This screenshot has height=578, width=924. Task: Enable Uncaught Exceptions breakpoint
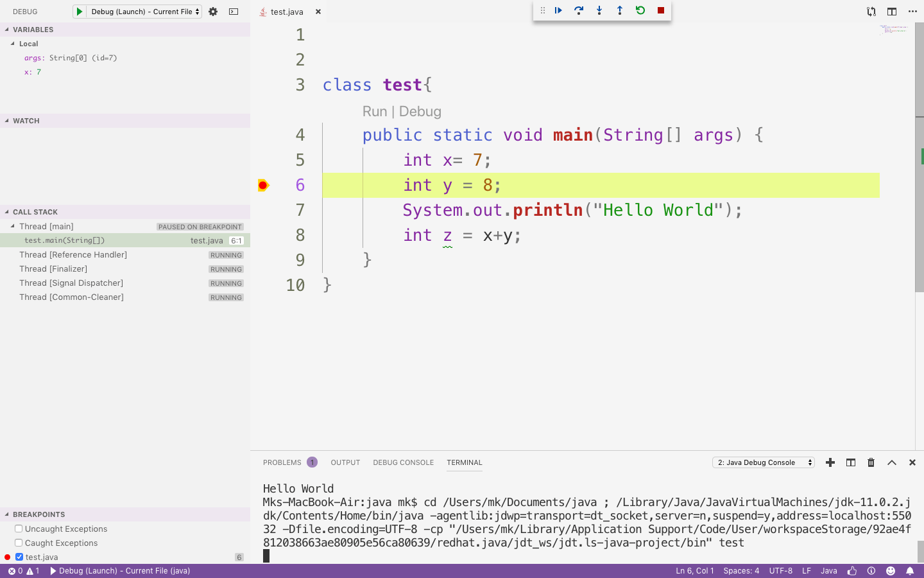[19, 529]
